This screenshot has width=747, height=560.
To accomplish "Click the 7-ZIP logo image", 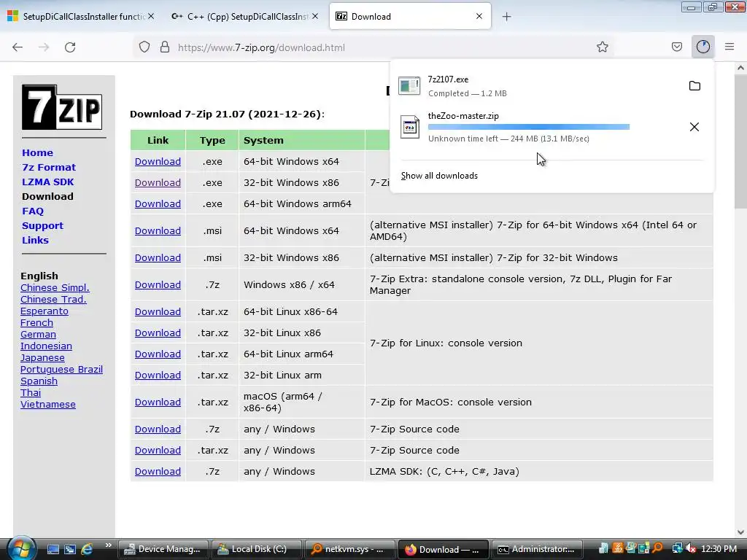I will tap(62, 107).
